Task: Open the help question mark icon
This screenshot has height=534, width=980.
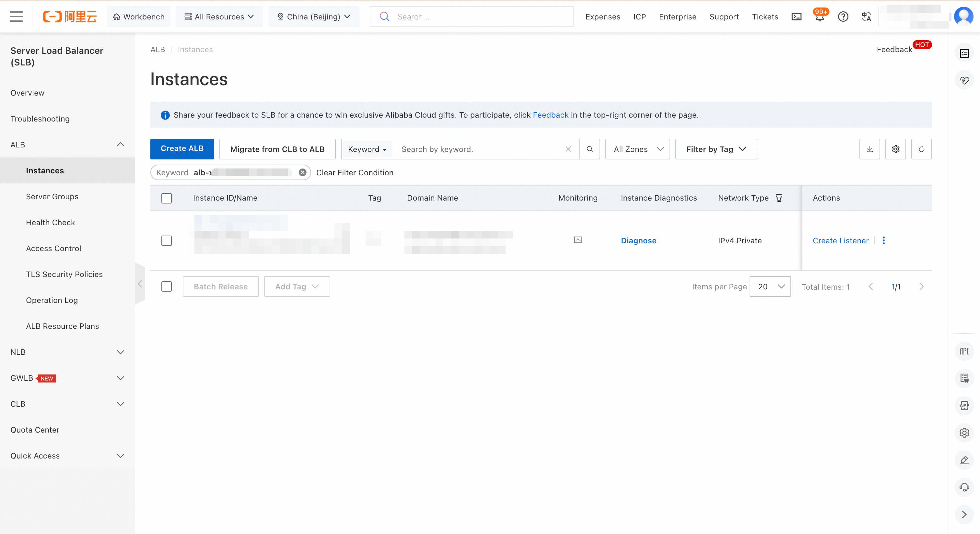Action: 843,16
